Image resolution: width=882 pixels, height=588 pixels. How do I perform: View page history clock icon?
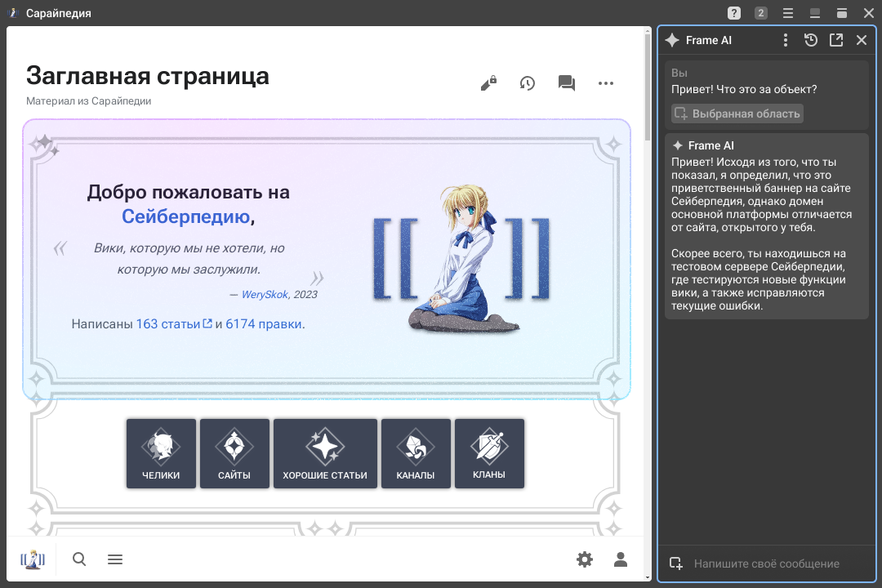pos(528,83)
